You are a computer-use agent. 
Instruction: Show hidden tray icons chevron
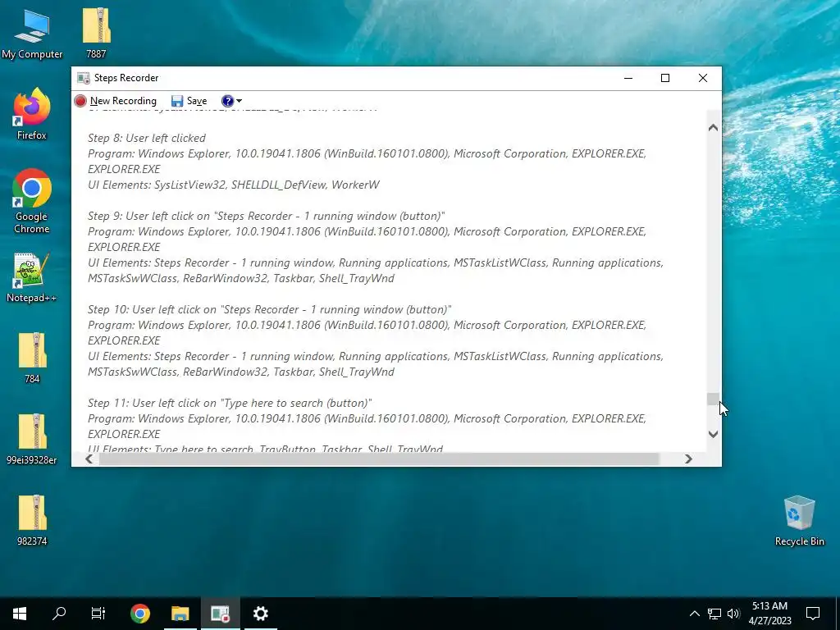694,614
